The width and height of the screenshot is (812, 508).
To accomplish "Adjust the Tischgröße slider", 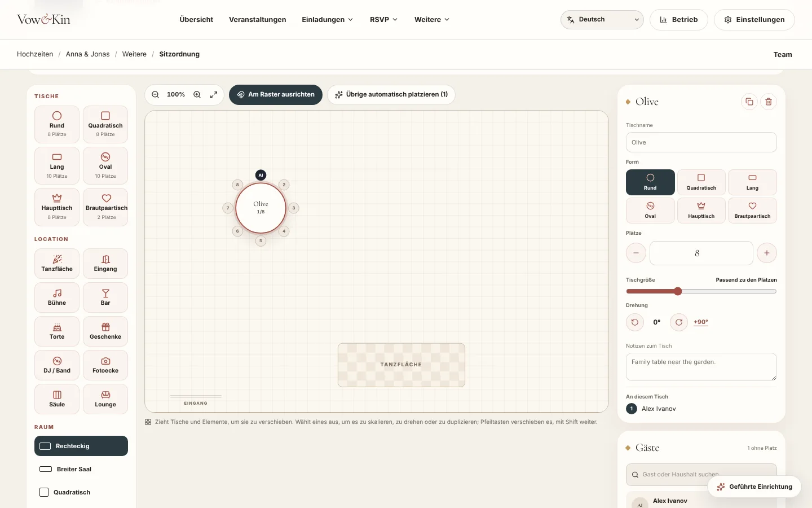I will [701, 291].
